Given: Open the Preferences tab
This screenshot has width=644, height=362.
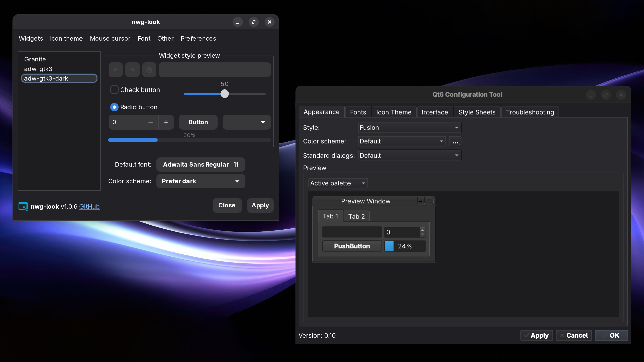Looking at the screenshot, I should coord(198,39).
